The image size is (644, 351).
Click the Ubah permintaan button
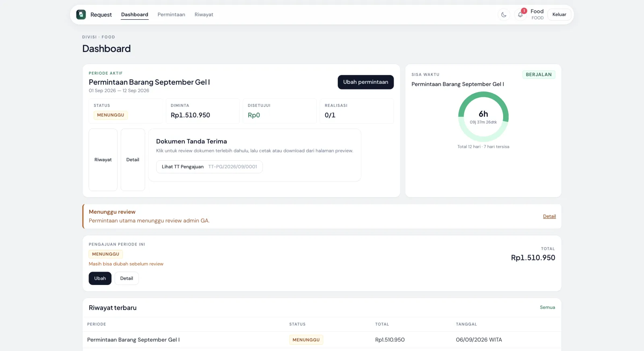click(x=366, y=82)
